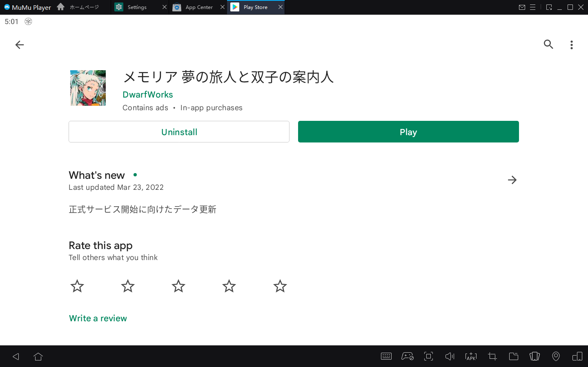Click the app icon thumbnail of メモリア

click(x=88, y=88)
